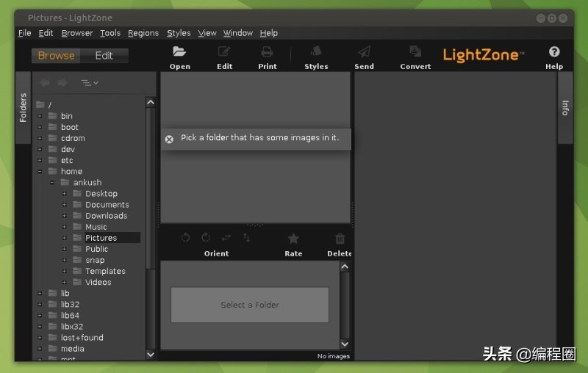The height and width of the screenshot is (373, 588).
Task: Open the Help menu in menu bar
Action: coord(269,33)
